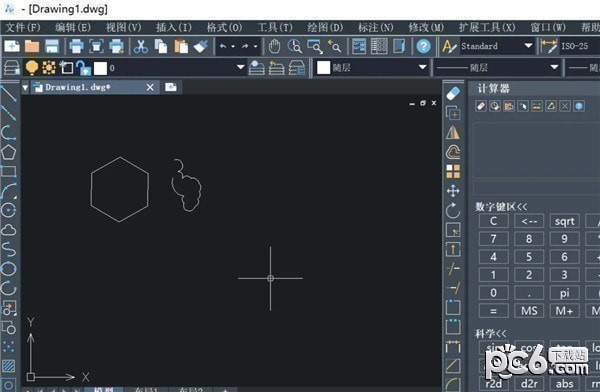Viewport: 600px width, 392px height.
Task: Click calculator backspace <-- button
Action: [x=529, y=221]
